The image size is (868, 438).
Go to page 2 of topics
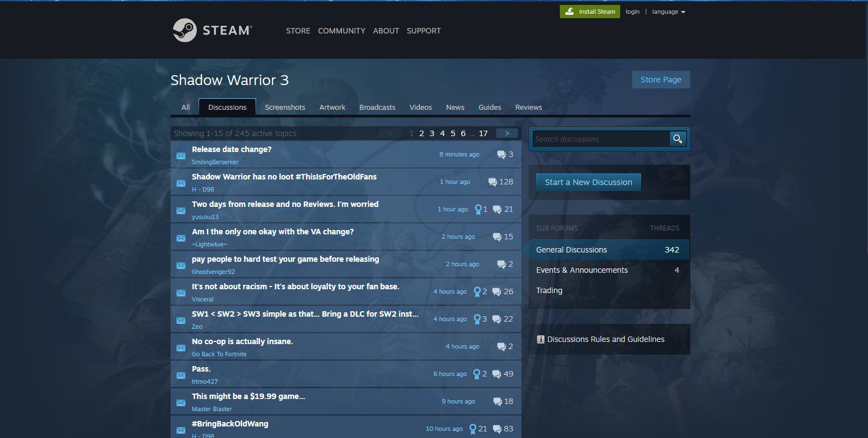tap(422, 133)
